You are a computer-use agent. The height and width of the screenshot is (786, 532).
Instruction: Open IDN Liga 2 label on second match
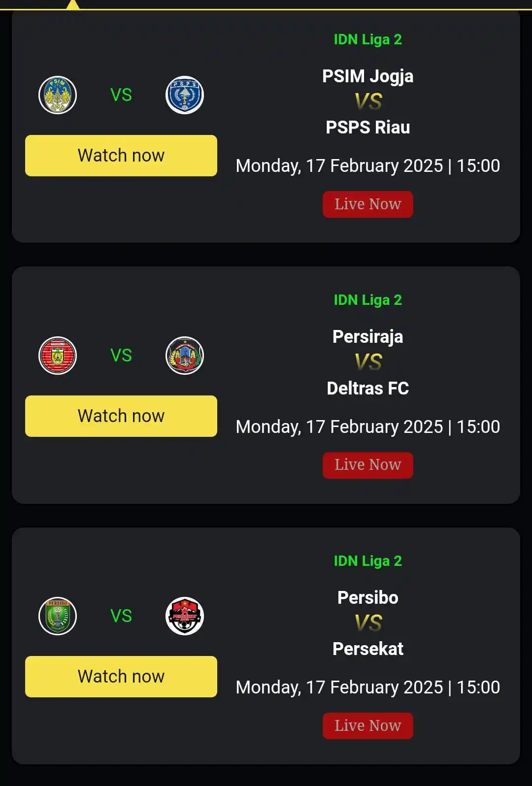tap(368, 300)
